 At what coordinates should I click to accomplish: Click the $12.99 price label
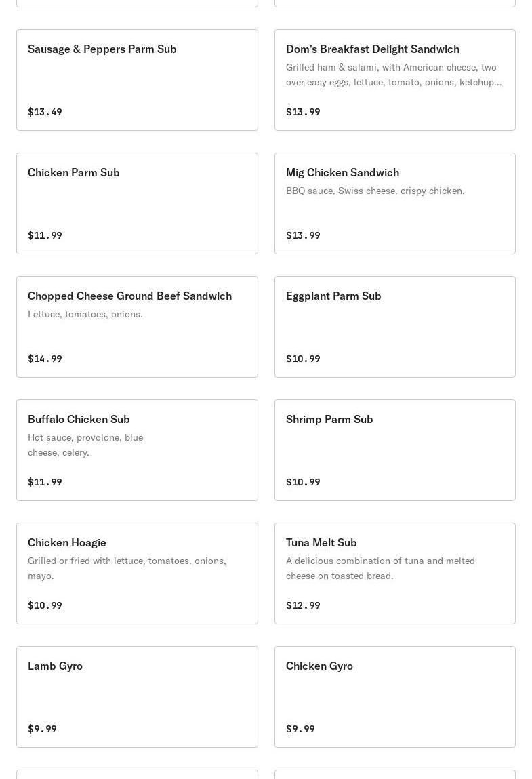pos(303,605)
